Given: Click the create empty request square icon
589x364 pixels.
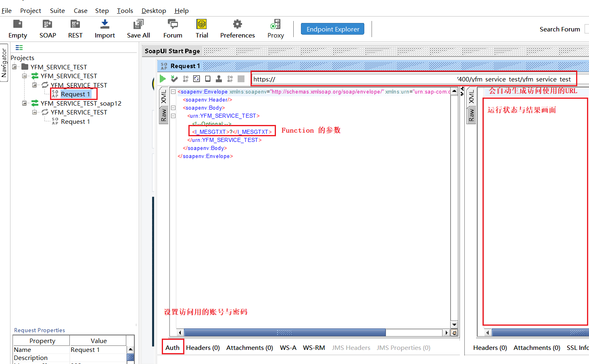Looking at the screenshot, I should (208, 79).
